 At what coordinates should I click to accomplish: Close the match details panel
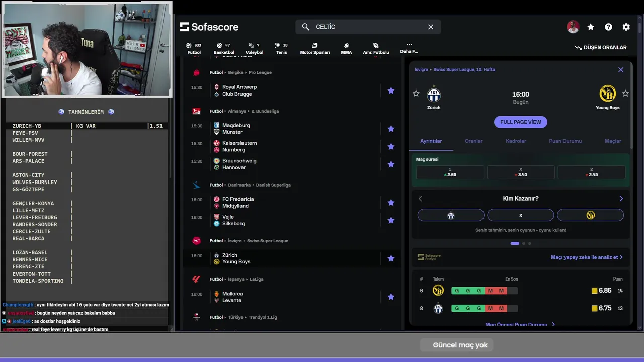point(621,70)
